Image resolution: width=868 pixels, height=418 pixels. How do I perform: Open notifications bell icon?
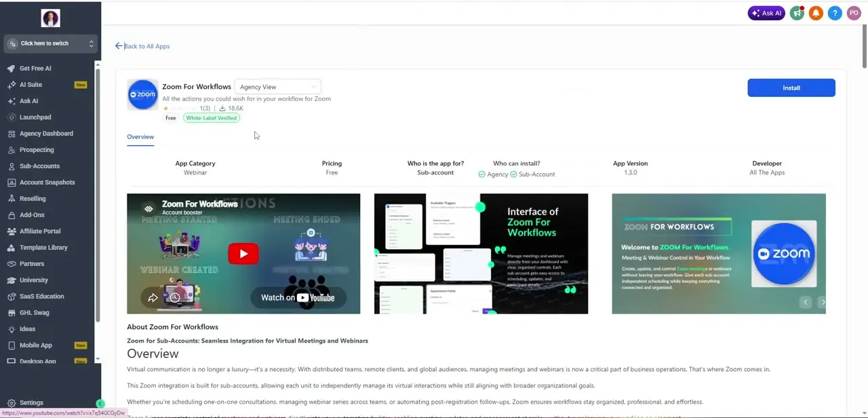(x=816, y=13)
